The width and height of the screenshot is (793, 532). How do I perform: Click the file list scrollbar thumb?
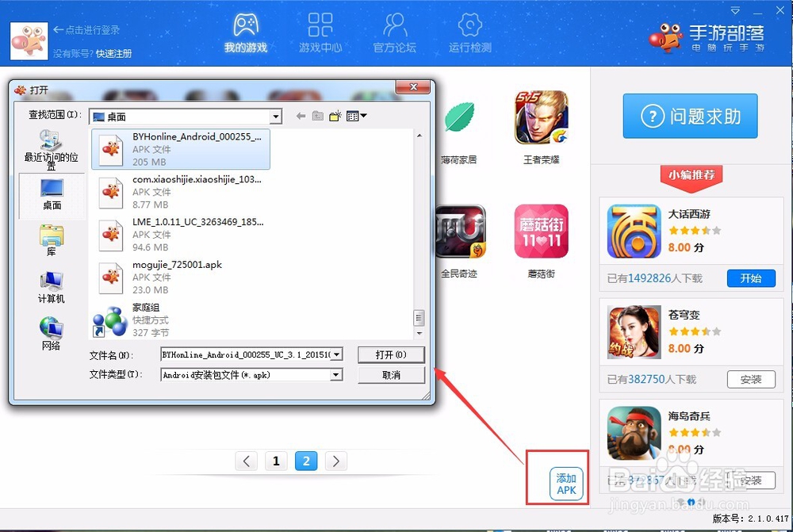coord(419,318)
